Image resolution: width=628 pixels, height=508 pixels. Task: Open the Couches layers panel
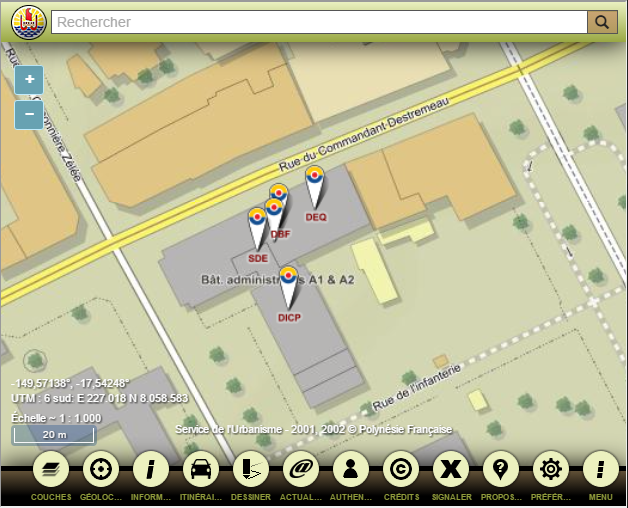[51, 469]
